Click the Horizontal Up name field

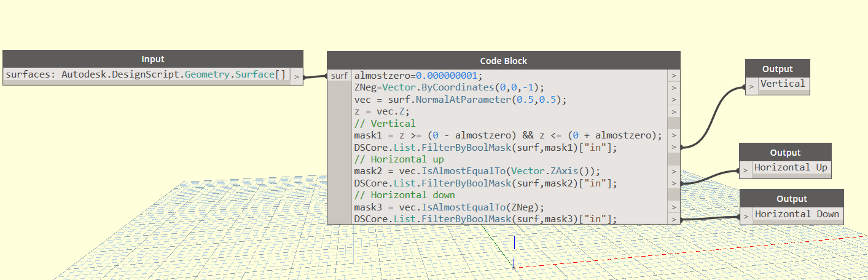pos(791,167)
